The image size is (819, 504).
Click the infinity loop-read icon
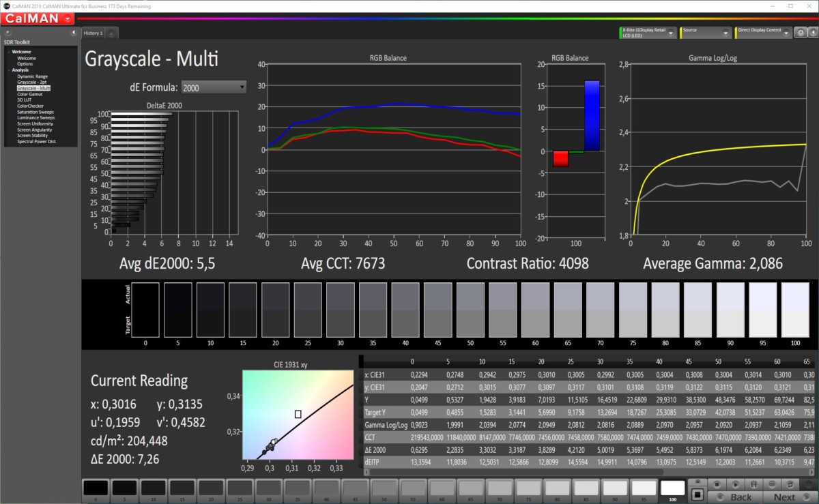tap(771, 484)
